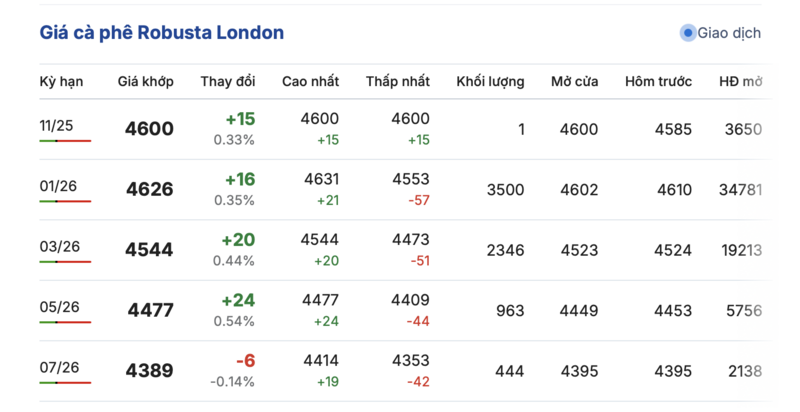Click the Giao dịch label
The image size is (800, 412).
tap(731, 33)
